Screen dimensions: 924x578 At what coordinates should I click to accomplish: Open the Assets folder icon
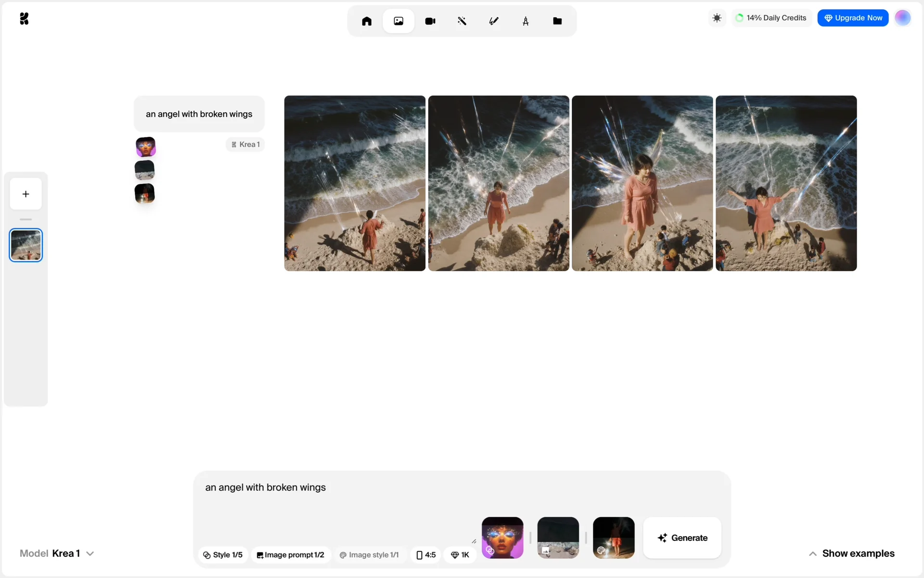tap(557, 21)
